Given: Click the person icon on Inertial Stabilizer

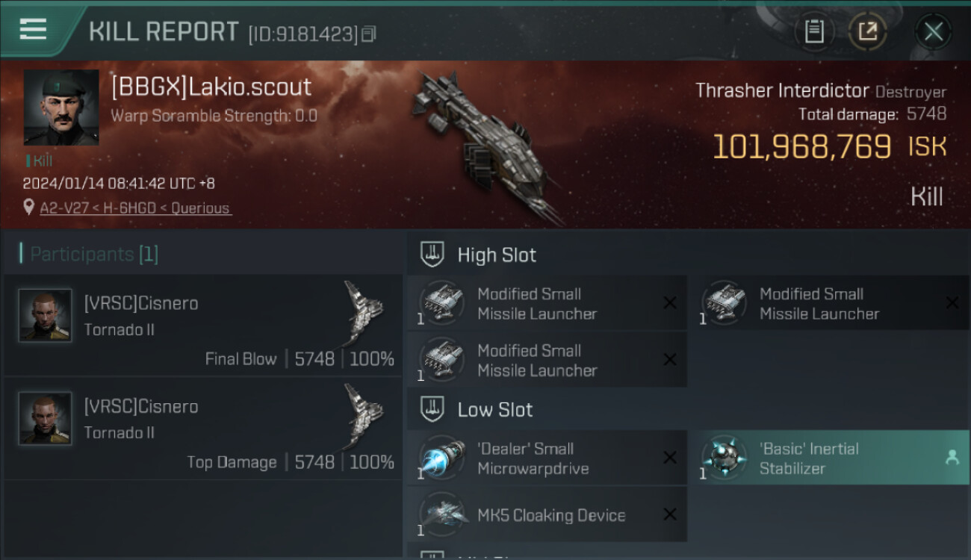Looking at the screenshot, I should (952, 458).
